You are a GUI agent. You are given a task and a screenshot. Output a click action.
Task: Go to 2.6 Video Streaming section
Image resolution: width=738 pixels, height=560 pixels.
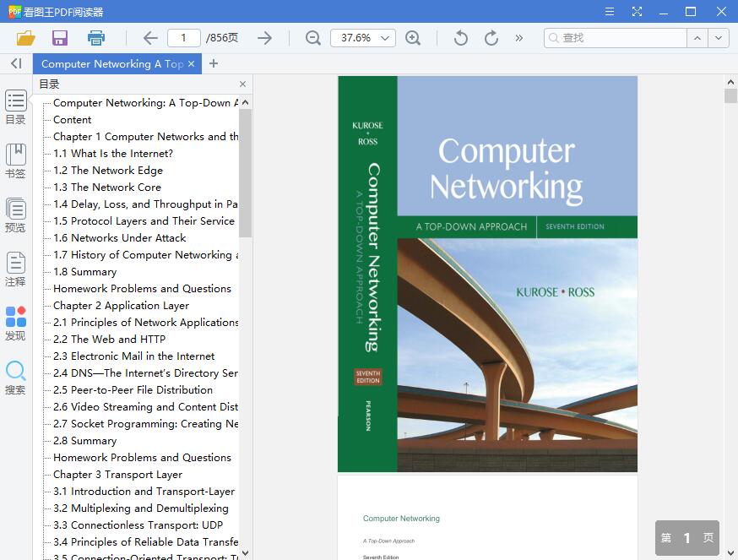click(145, 407)
